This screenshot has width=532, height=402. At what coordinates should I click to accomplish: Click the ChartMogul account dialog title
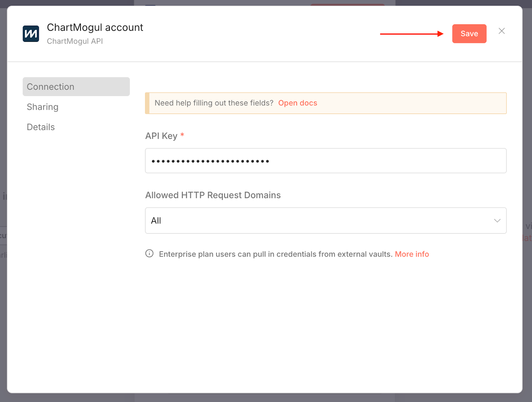coord(95,27)
